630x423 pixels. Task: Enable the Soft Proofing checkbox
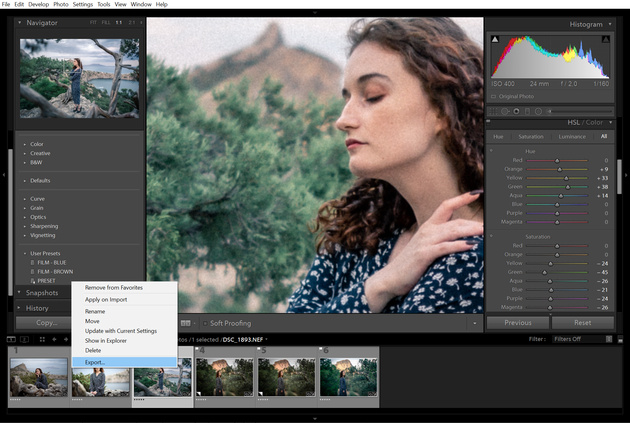pos(204,323)
